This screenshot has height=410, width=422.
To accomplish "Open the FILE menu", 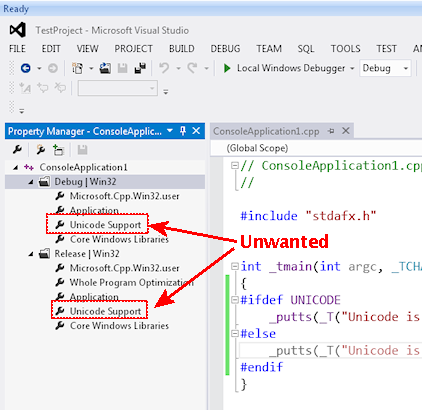I will coord(17,49).
